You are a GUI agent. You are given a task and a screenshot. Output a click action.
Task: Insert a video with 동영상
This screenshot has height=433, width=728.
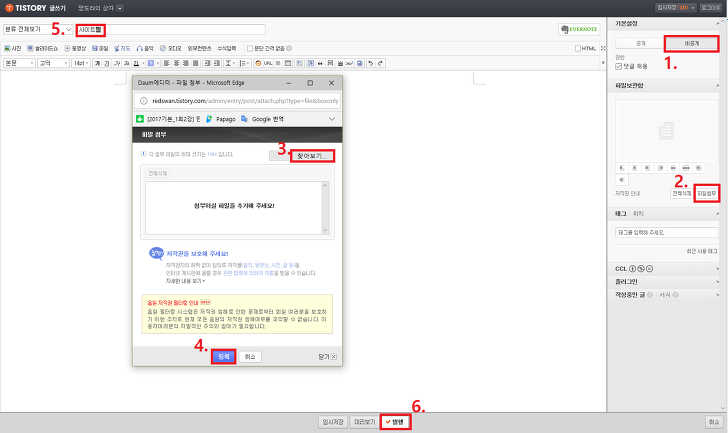tap(75, 48)
